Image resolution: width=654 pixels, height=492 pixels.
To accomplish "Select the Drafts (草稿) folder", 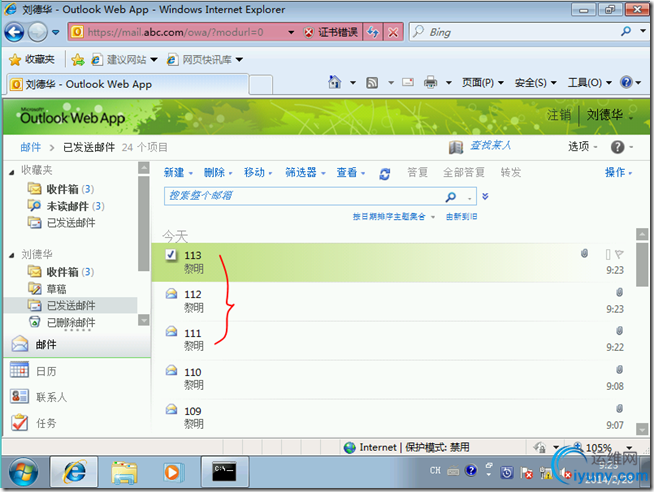I will pos(56,289).
